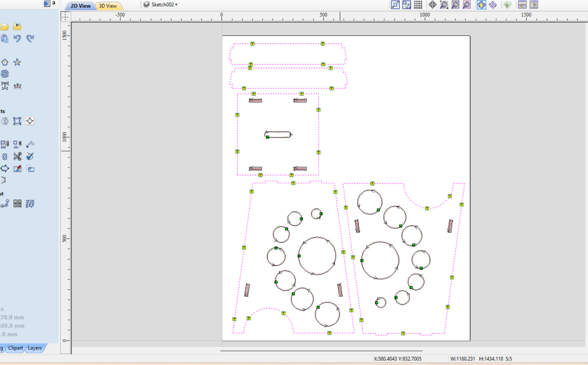Toggle the second snapping mode icon

coord(493,5)
